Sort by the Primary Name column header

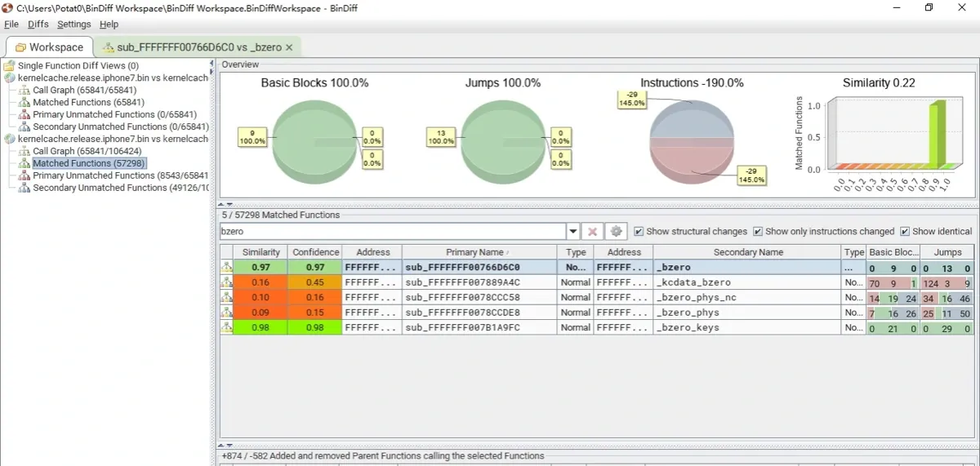coord(479,252)
